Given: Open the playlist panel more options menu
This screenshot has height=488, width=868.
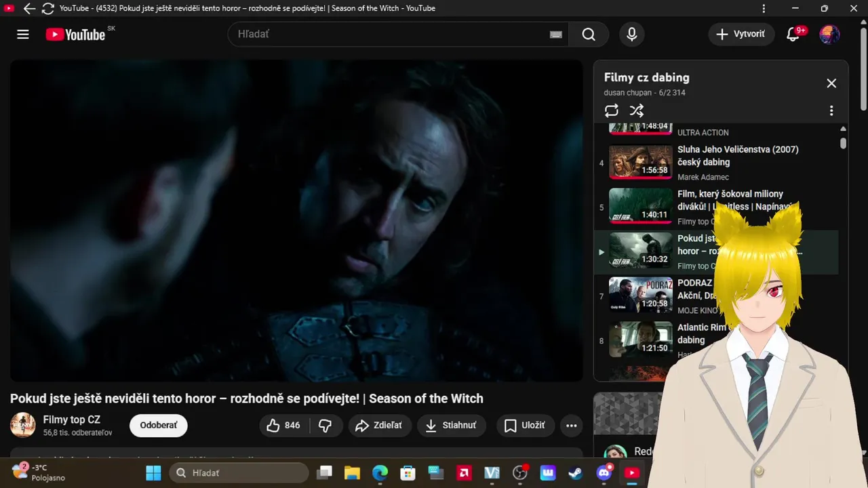Looking at the screenshot, I should click(831, 110).
